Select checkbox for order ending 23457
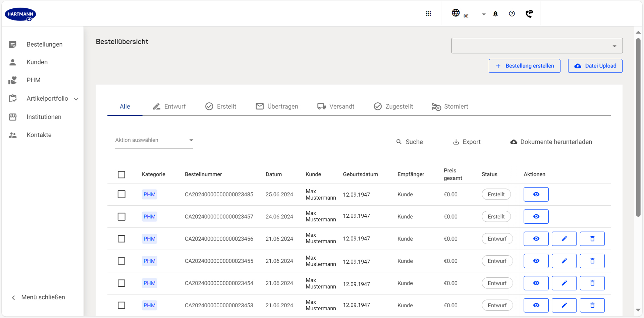The width and height of the screenshot is (644, 318). tap(121, 217)
